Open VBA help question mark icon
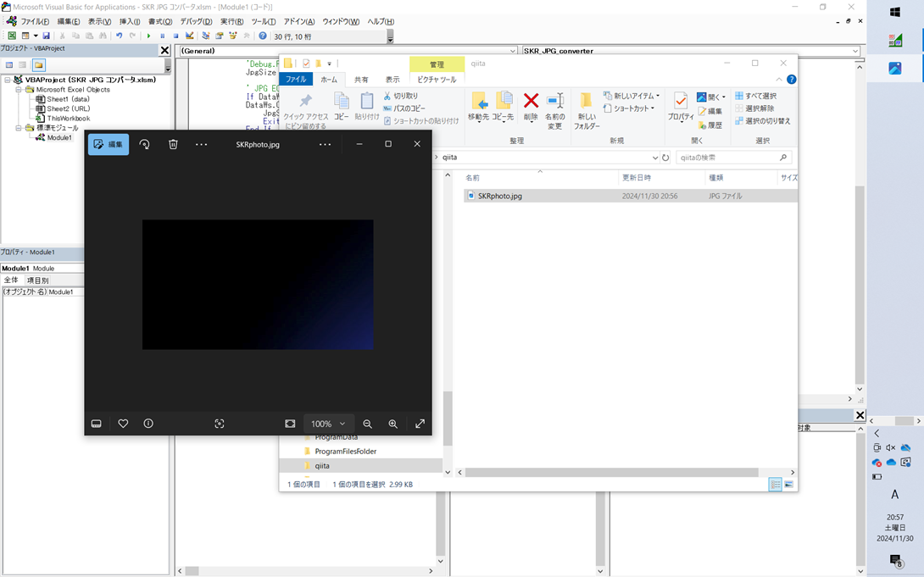The width and height of the screenshot is (924, 577). 263,36
